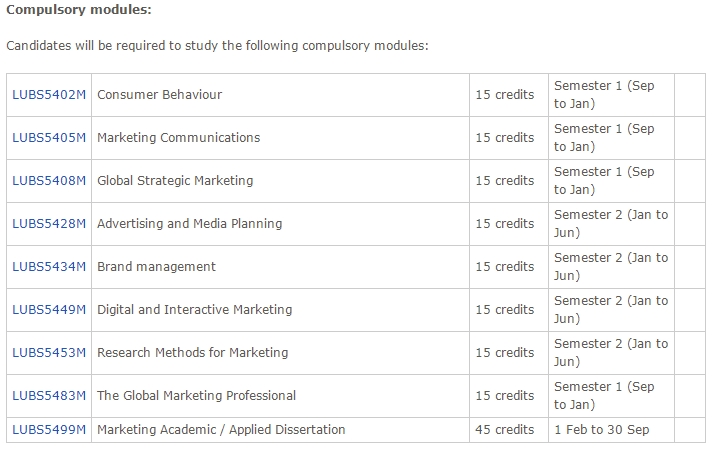Click the LUBS5408M module code
715x452 pixels.
[x=49, y=181]
